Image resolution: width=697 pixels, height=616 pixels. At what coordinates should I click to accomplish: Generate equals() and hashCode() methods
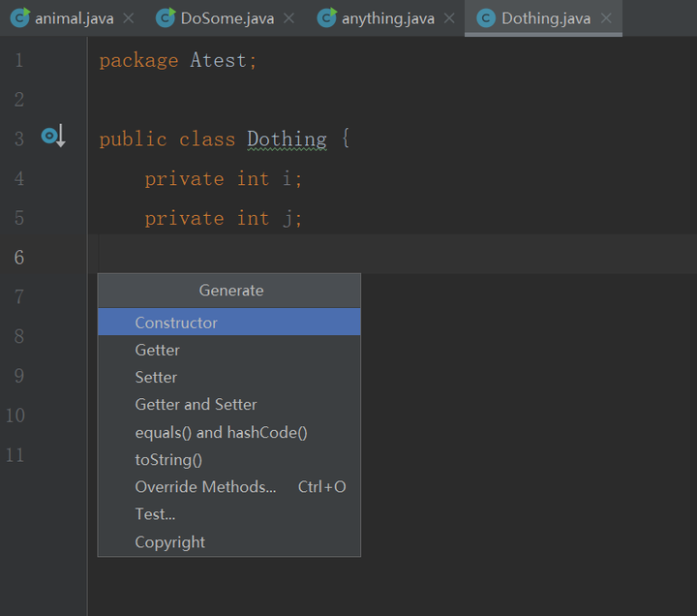pos(221,432)
